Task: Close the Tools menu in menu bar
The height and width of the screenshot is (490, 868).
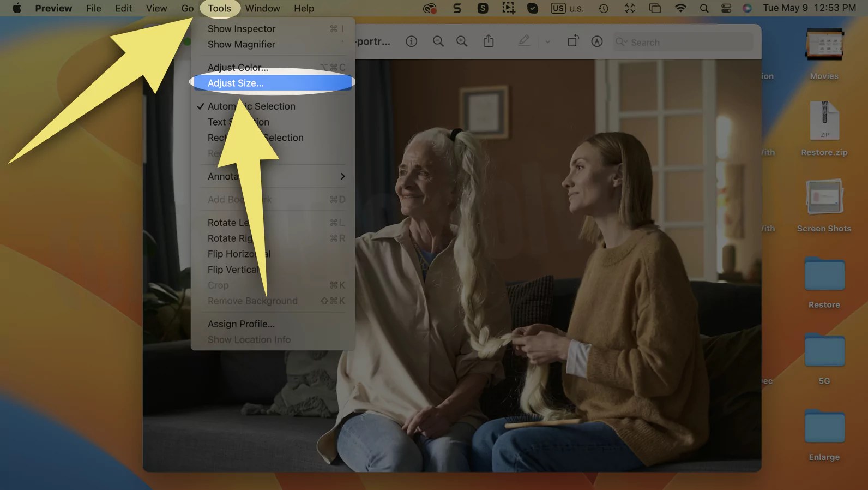Action: pyautogui.click(x=219, y=8)
